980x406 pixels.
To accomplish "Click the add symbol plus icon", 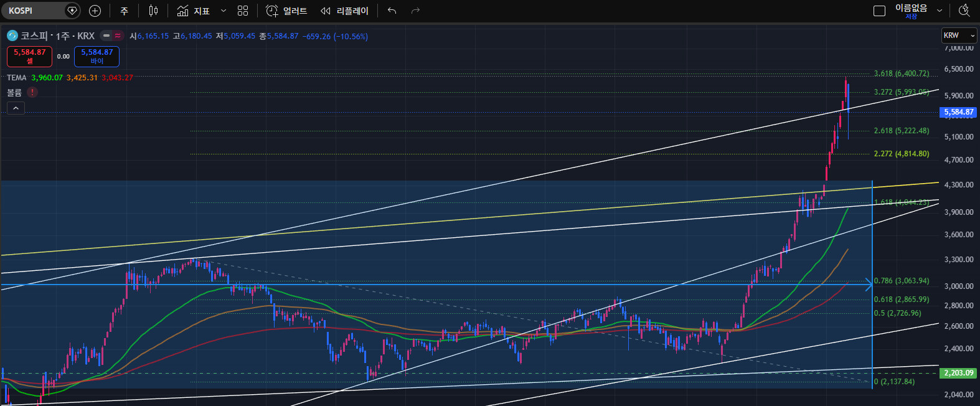I will [95, 11].
